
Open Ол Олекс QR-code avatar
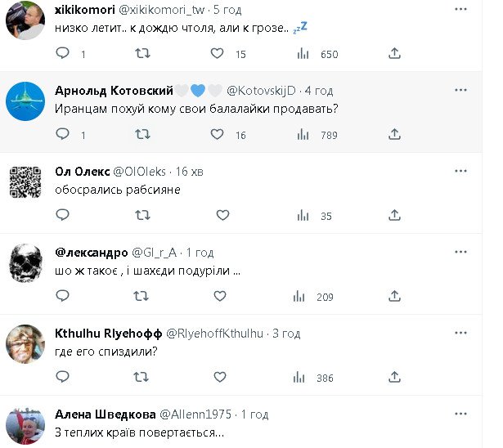pyautogui.click(x=25, y=182)
